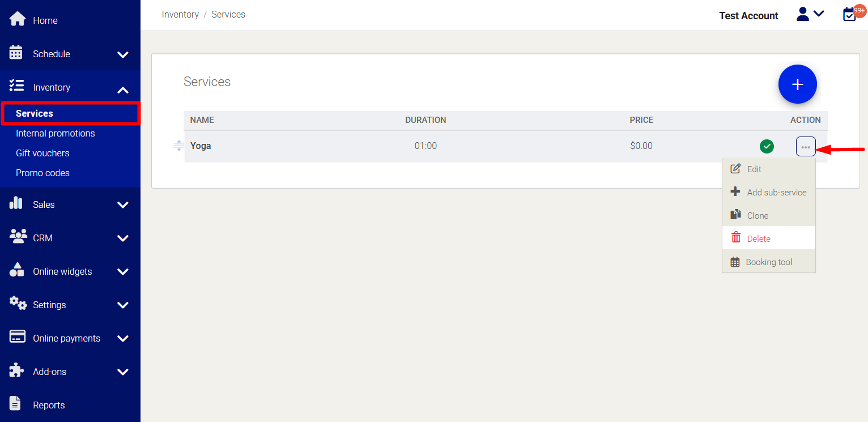This screenshot has height=422, width=868.
Task: Open the three-dots action menu for Yoga
Action: (x=805, y=147)
